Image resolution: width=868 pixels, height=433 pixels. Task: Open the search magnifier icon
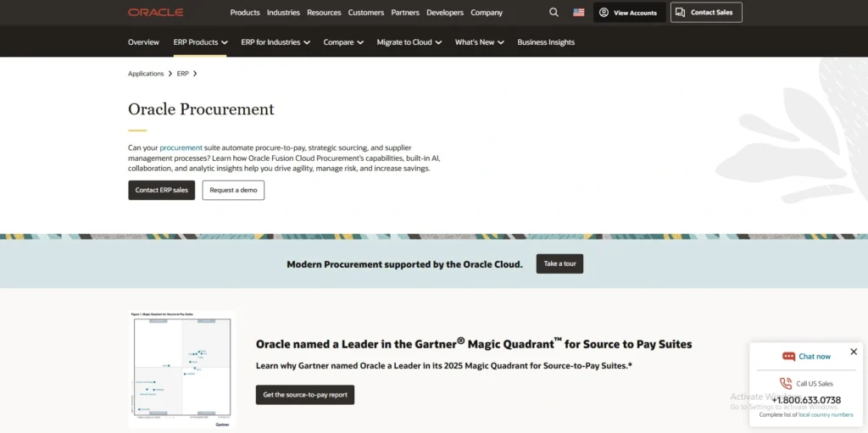554,12
